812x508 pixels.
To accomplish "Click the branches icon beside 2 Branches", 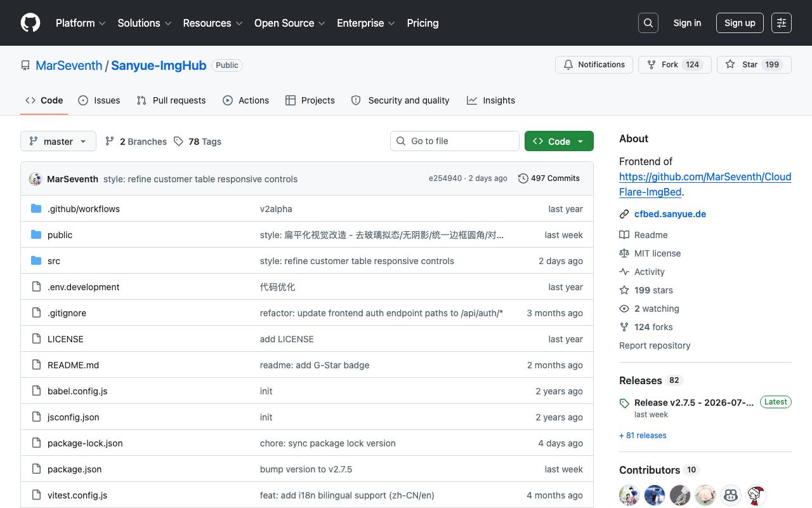I will coord(110,141).
